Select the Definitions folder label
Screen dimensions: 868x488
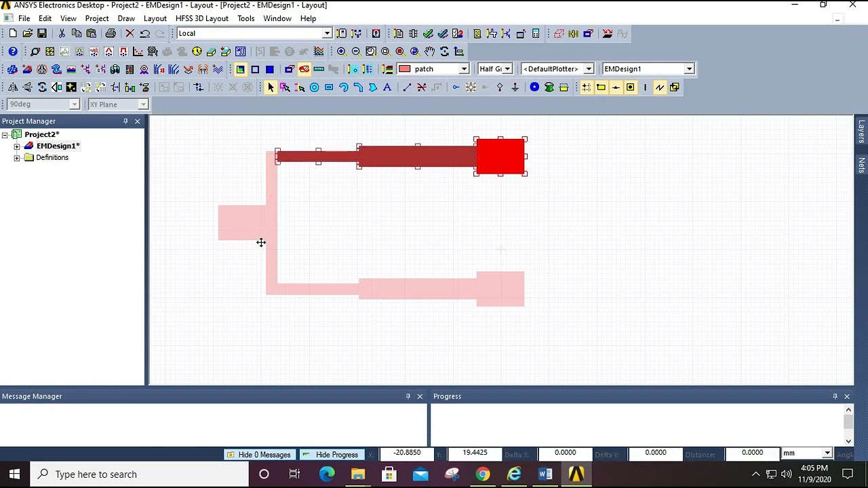click(x=52, y=158)
